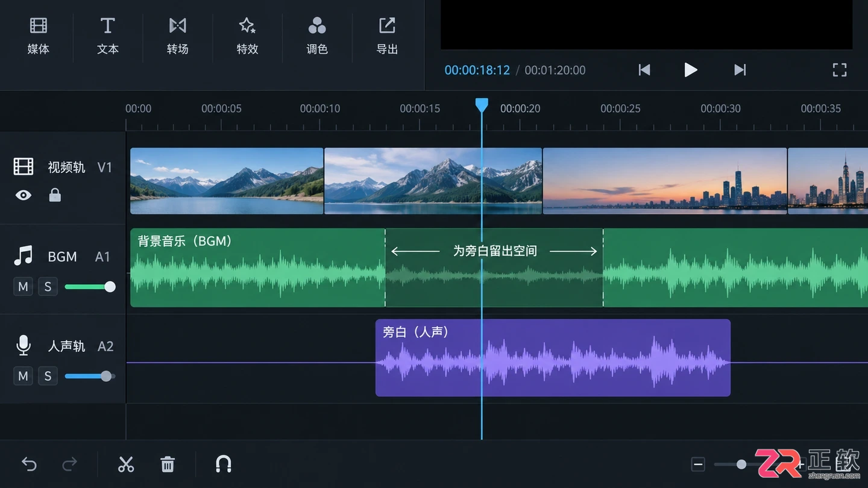The image size is (868, 488).
Task: Select the sunset city skyline video clip
Action: pyautogui.click(x=665, y=181)
